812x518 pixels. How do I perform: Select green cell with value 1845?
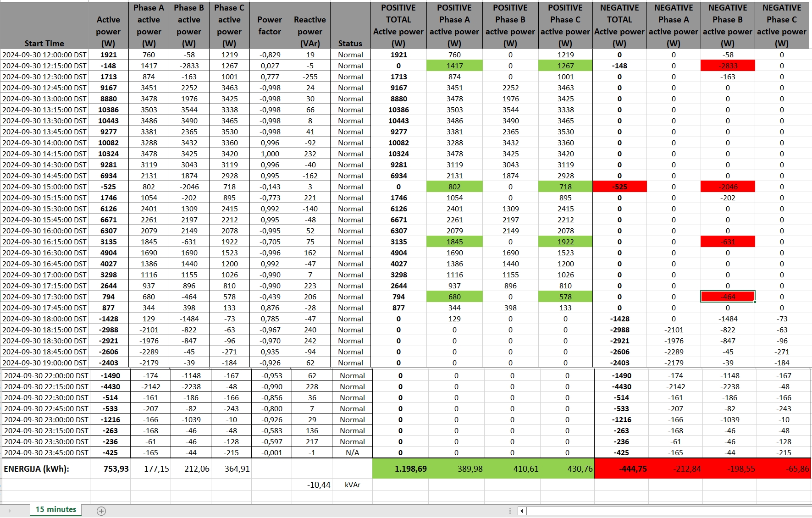454,242
